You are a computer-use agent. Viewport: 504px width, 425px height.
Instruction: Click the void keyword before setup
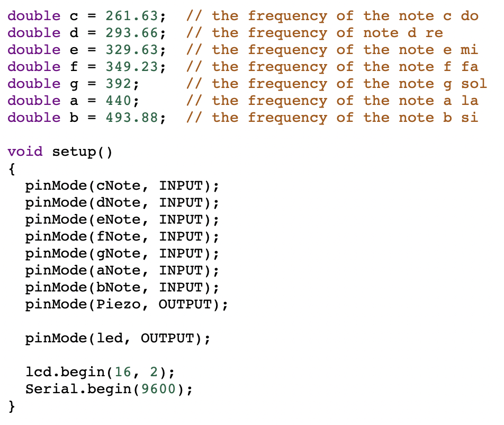(25, 152)
